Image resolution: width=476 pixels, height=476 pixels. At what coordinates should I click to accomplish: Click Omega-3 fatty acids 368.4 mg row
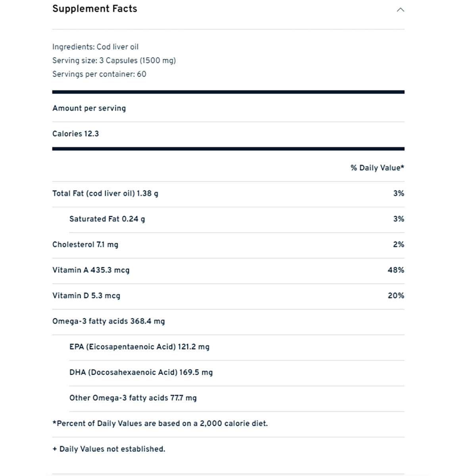point(108,321)
